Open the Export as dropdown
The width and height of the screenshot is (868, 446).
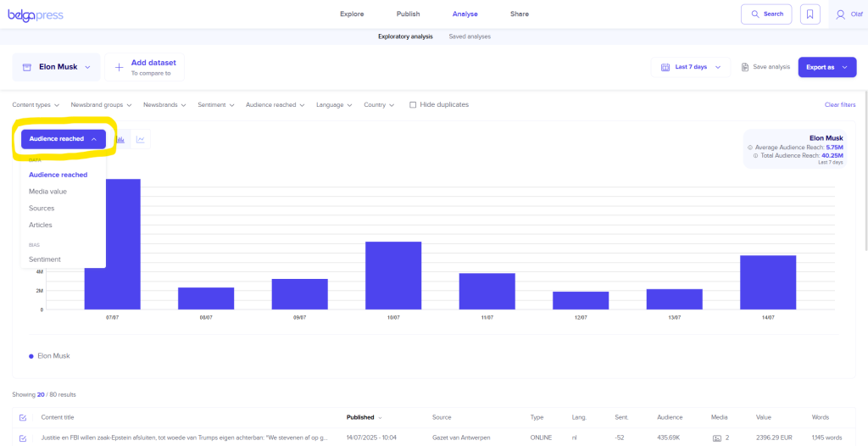(x=826, y=67)
